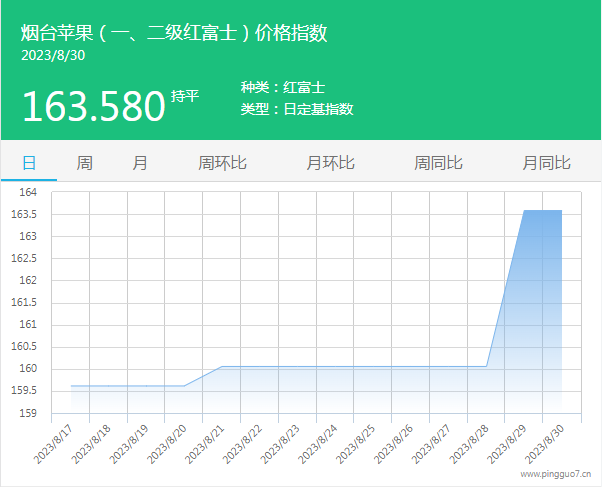This screenshot has width=602, height=487.
Task: Switch to the 周环比 tab
Action: 222,163
